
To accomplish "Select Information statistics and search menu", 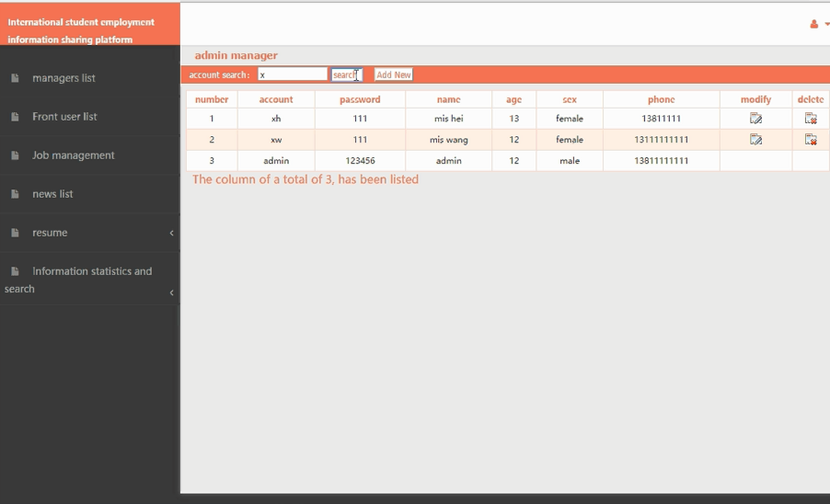I will coord(90,279).
